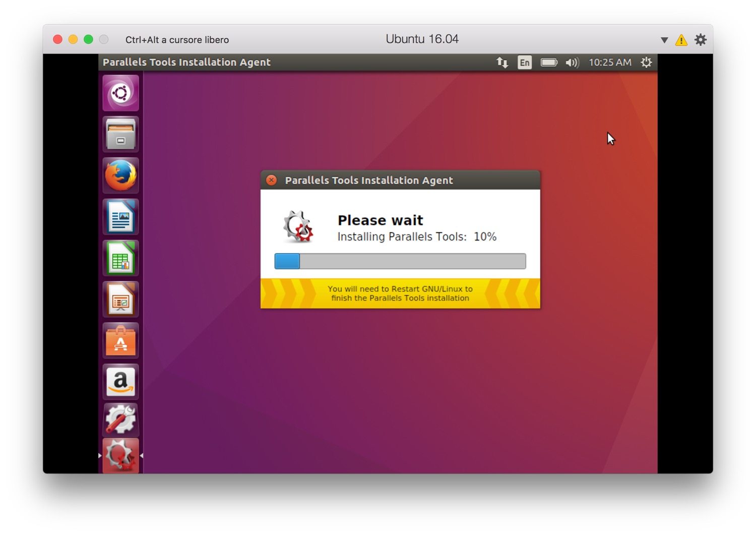Click 'Installing Parallels Tools: 10%' status text
This screenshot has height=535, width=756.
(417, 237)
